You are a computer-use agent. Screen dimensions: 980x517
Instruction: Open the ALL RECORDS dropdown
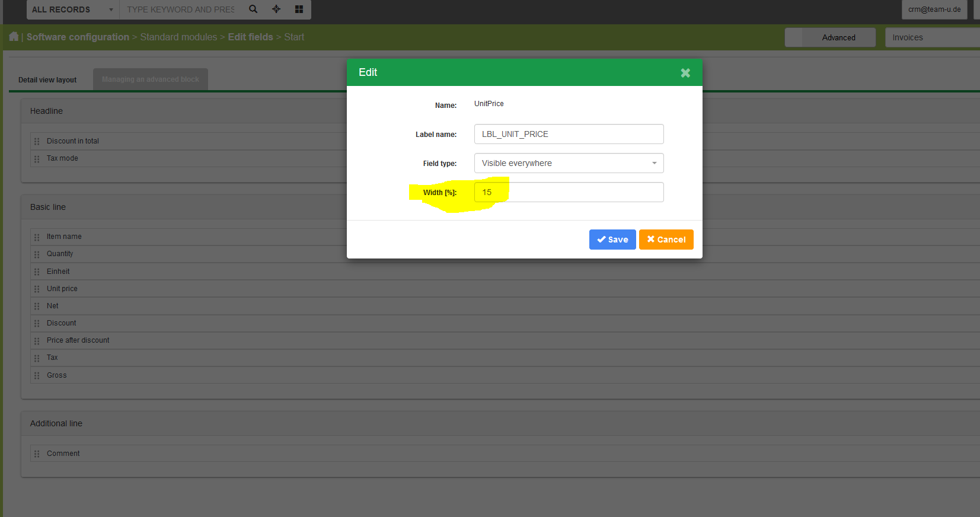click(73, 9)
